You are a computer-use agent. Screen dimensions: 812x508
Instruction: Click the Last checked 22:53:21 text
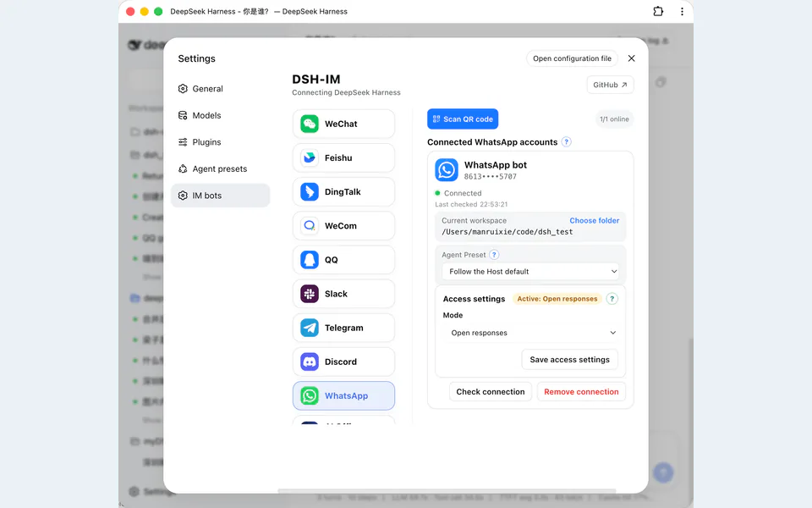pos(471,204)
